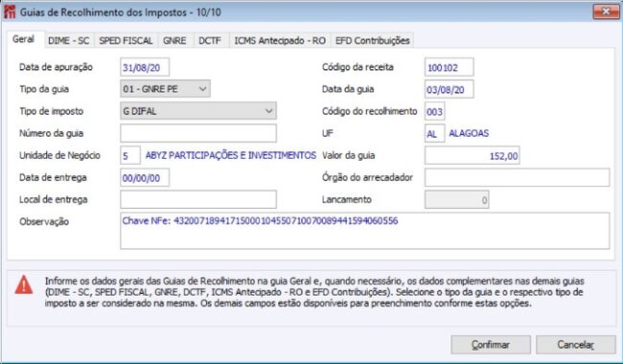Click the Observação label
This screenshot has width=623, height=364.
coord(44,221)
